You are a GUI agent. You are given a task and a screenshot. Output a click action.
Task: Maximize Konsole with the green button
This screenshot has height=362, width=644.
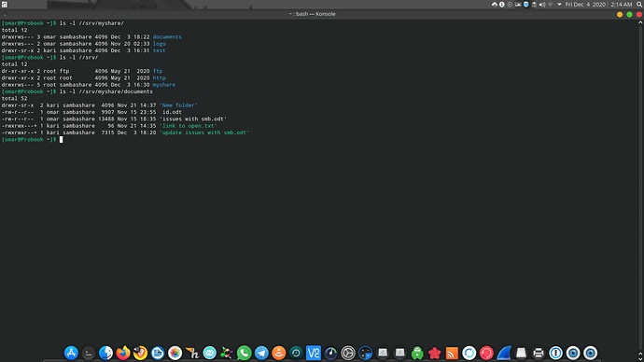[x=629, y=14]
